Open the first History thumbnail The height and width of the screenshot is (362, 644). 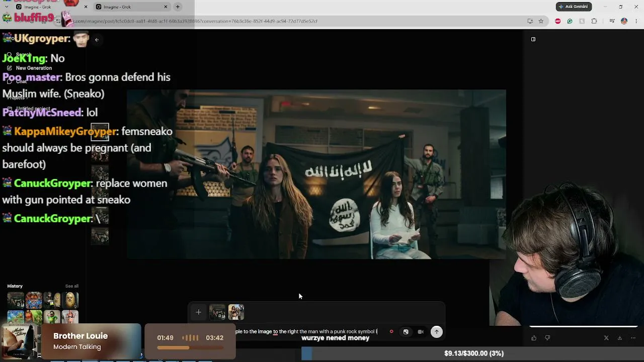[x=16, y=300]
